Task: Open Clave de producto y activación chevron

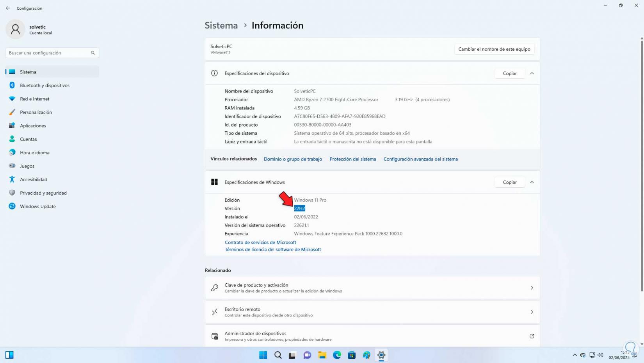Action: point(532,288)
